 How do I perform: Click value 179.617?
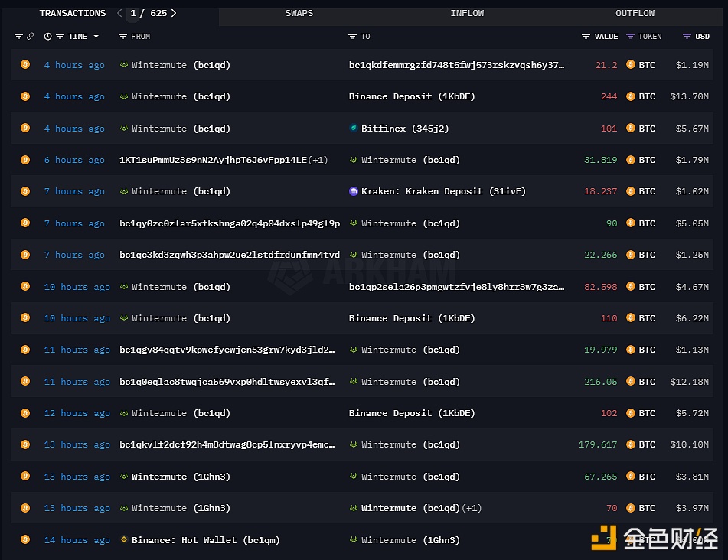598,444
